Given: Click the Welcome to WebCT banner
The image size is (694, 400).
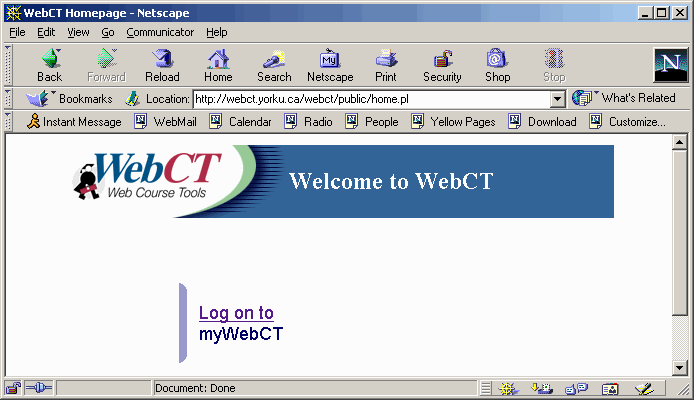Looking at the screenshot, I should point(391,181).
